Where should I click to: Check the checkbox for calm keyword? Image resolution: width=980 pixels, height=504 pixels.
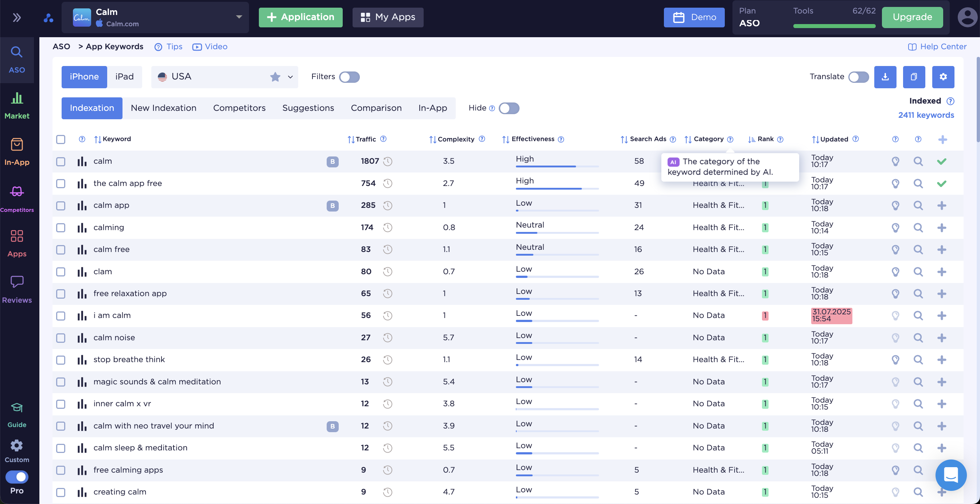61,162
